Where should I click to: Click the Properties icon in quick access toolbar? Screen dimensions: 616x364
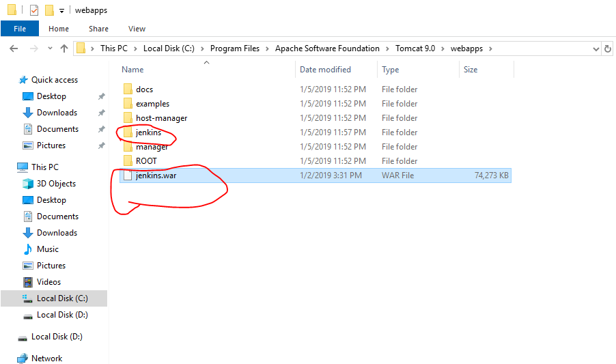coord(34,10)
